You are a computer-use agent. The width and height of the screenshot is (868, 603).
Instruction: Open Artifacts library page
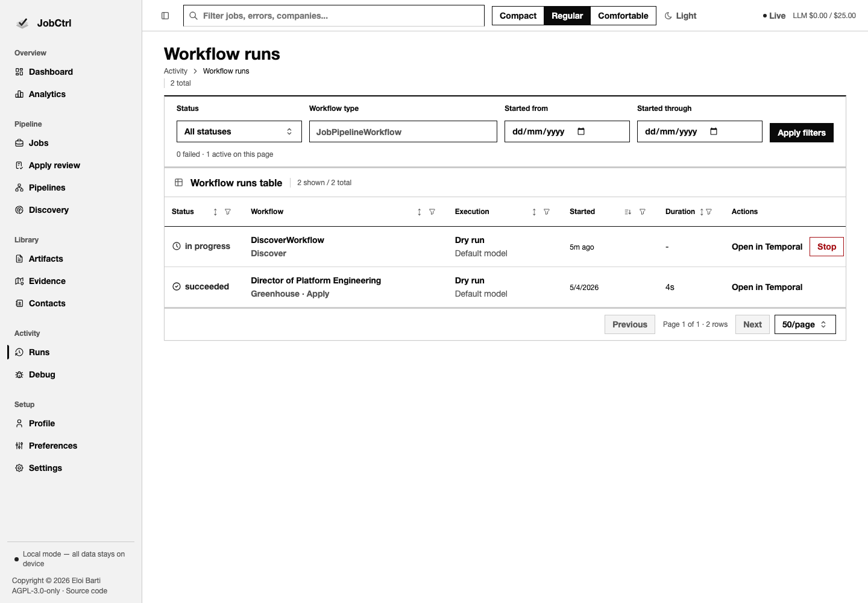tap(71, 259)
